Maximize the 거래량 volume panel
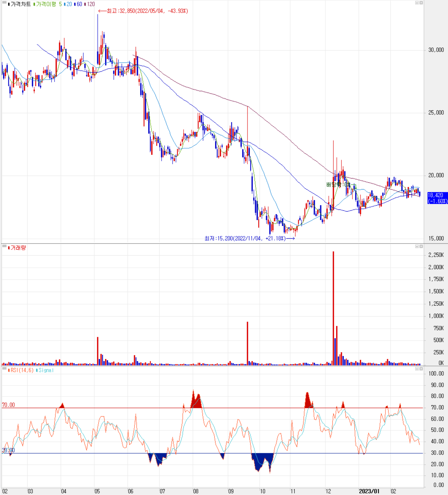The width and height of the screenshot is (448, 495). [417, 247]
